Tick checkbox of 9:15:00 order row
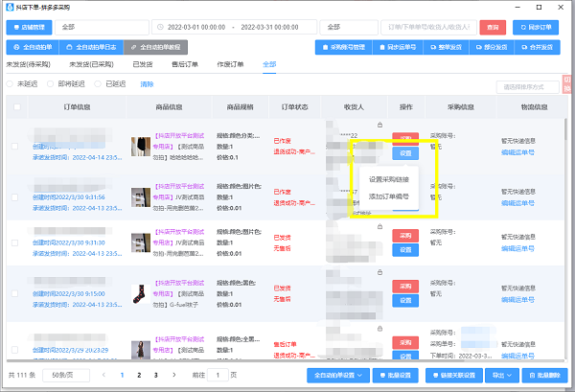Screen dimensions: 575x392 click(x=14, y=293)
